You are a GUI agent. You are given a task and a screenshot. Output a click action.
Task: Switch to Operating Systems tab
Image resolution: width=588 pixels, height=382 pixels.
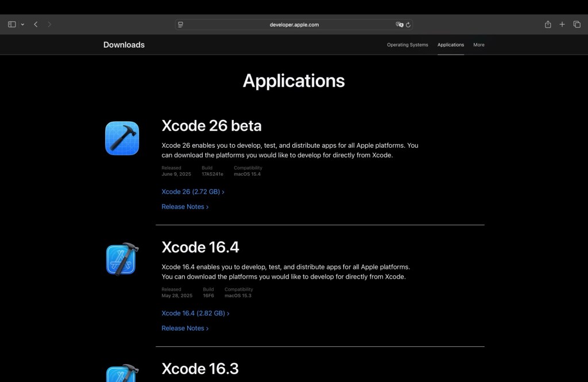coord(407,45)
